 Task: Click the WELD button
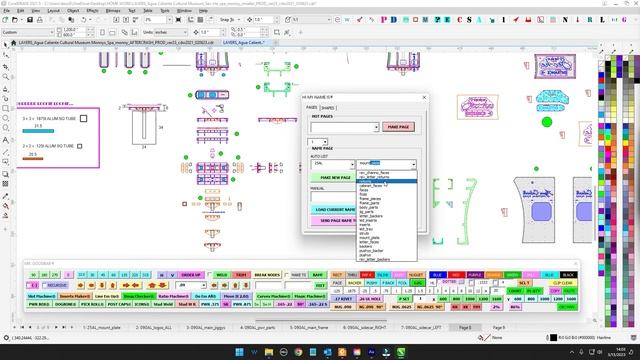222,275
